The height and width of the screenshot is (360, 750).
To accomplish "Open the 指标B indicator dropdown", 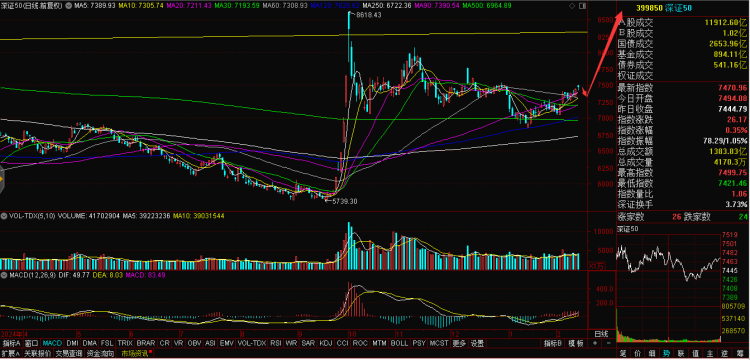I will (552, 343).
